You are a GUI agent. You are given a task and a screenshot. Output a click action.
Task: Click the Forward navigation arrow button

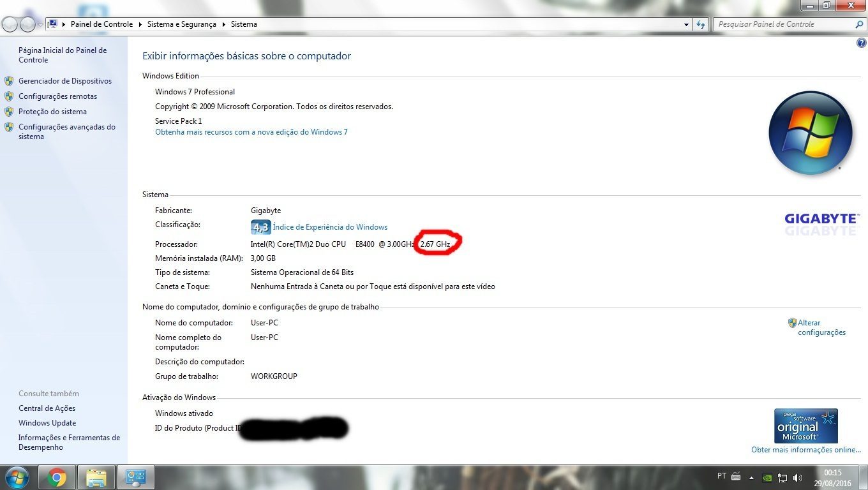click(x=27, y=24)
